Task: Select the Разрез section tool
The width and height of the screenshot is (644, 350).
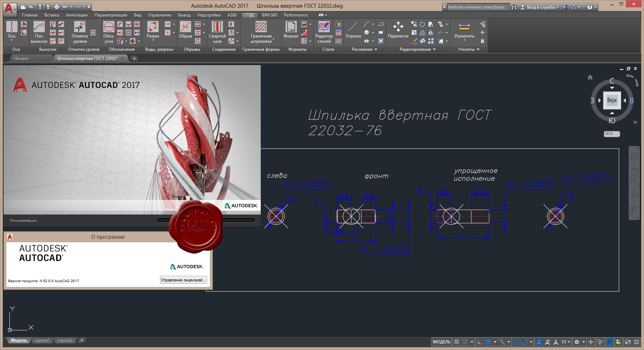Action: (x=153, y=30)
